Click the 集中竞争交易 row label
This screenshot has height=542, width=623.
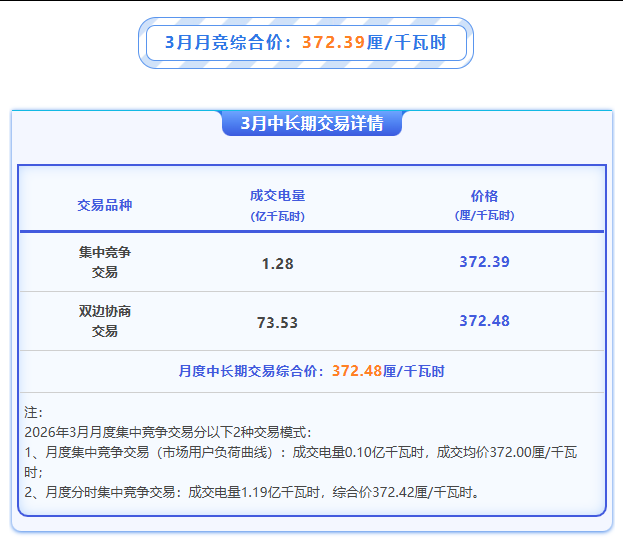[105, 262]
